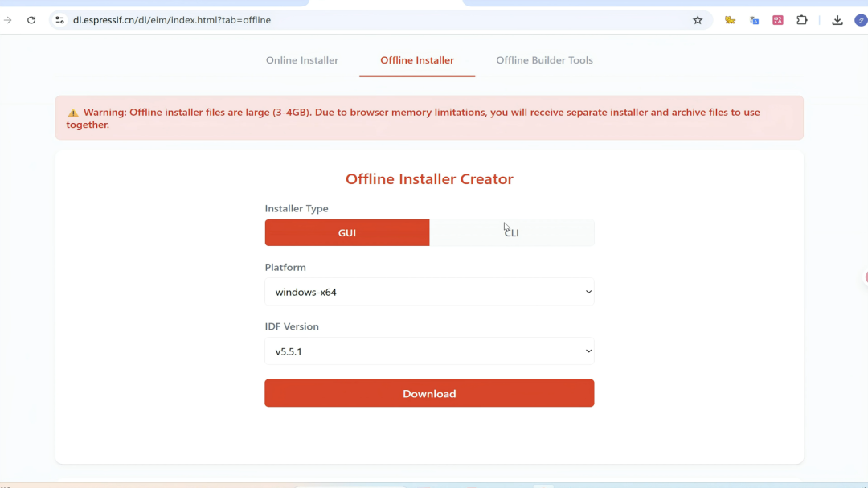Open the Extensions puzzle icon
Viewport: 868px width, 488px height.
pos(801,20)
